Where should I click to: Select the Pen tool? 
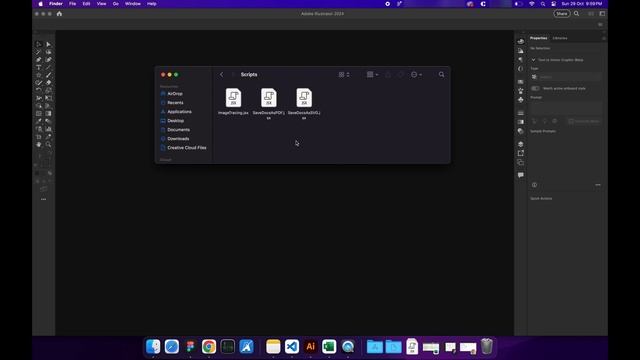coord(39,60)
